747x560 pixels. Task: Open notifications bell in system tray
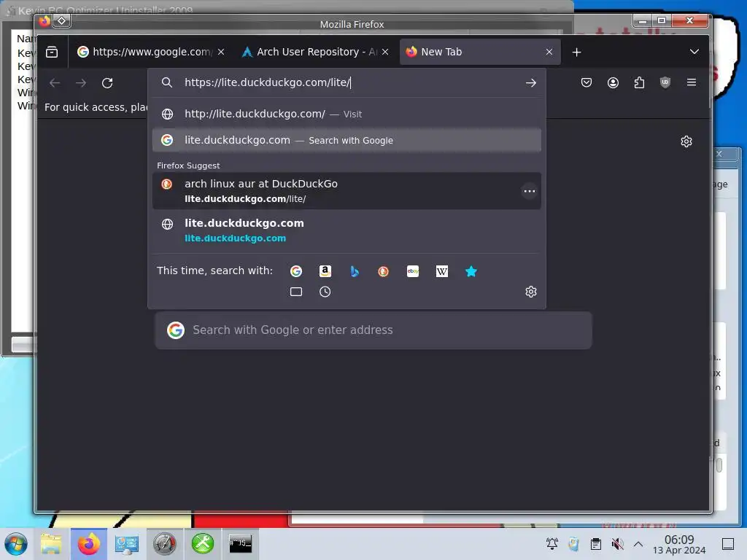click(552, 544)
